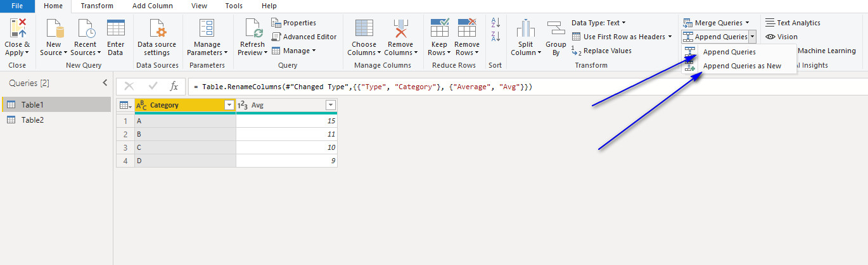The width and height of the screenshot is (868, 265).
Task: Open Choose Columns
Action: [x=364, y=37]
